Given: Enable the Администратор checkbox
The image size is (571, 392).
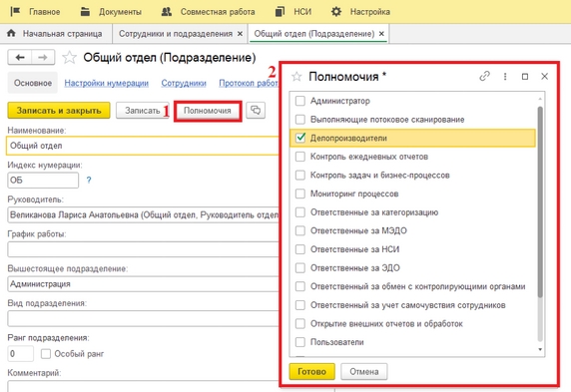Looking at the screenshot, I should click(x=300, y=101).
